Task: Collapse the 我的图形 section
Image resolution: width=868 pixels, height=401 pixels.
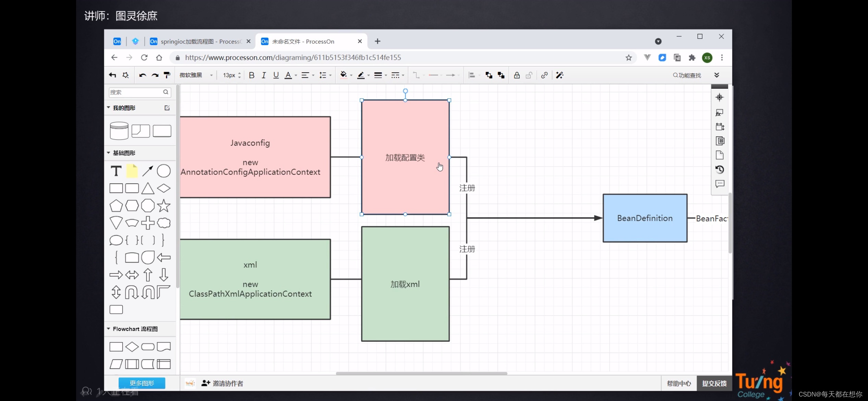Action: point(108,108)
